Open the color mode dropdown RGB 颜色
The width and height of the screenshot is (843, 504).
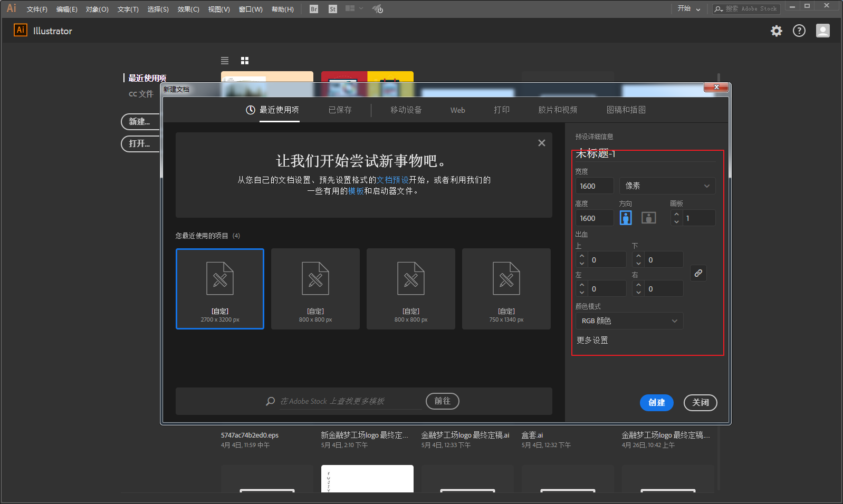(x=629, y=321)
